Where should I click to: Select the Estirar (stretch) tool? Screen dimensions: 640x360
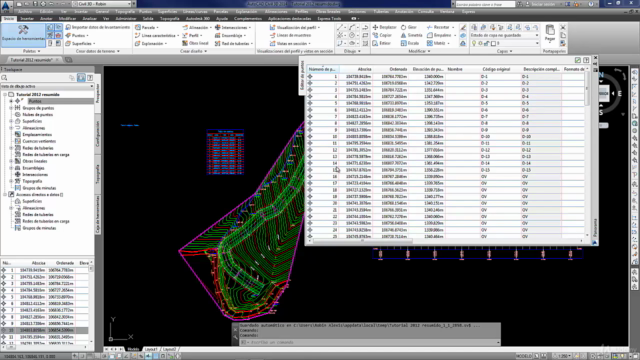tap(382, 43)
